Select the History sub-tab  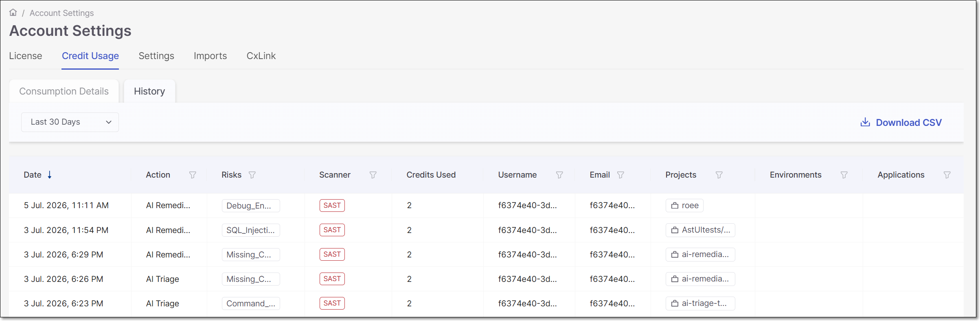click(x=149, y=91)
